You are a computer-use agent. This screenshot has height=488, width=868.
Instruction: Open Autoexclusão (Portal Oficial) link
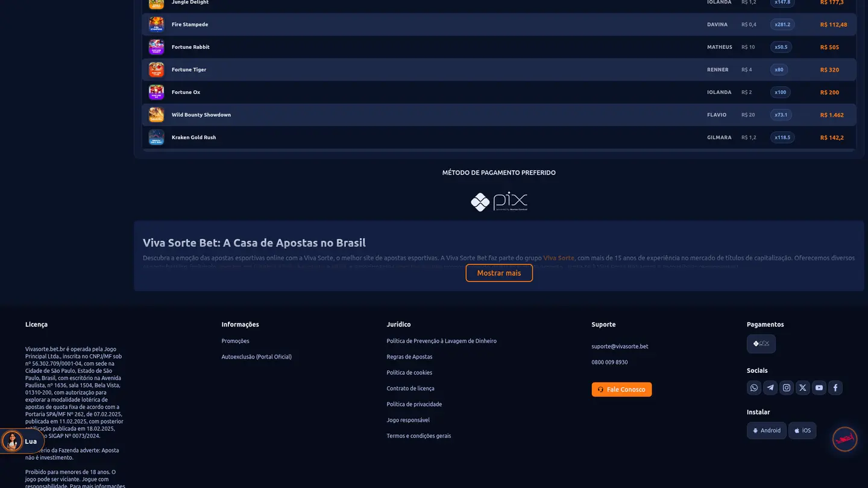(257, 357)
